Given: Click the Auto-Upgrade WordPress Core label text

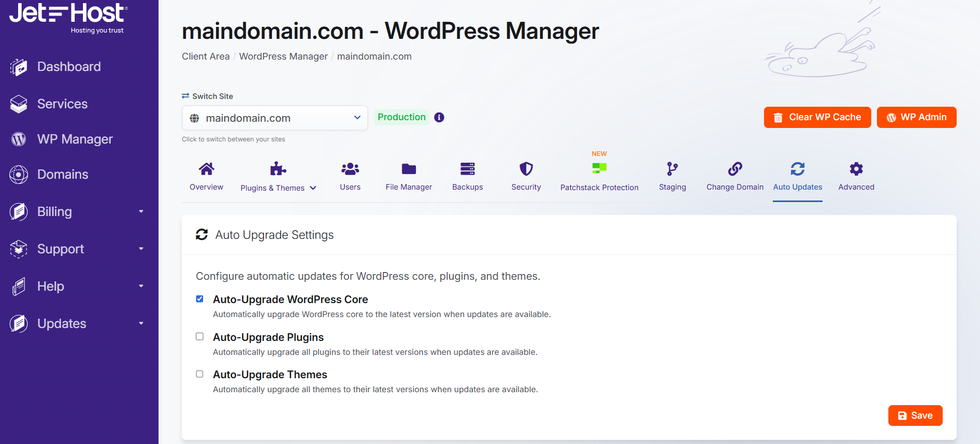Looking at the screenshot, I should [x=290, y=299].
